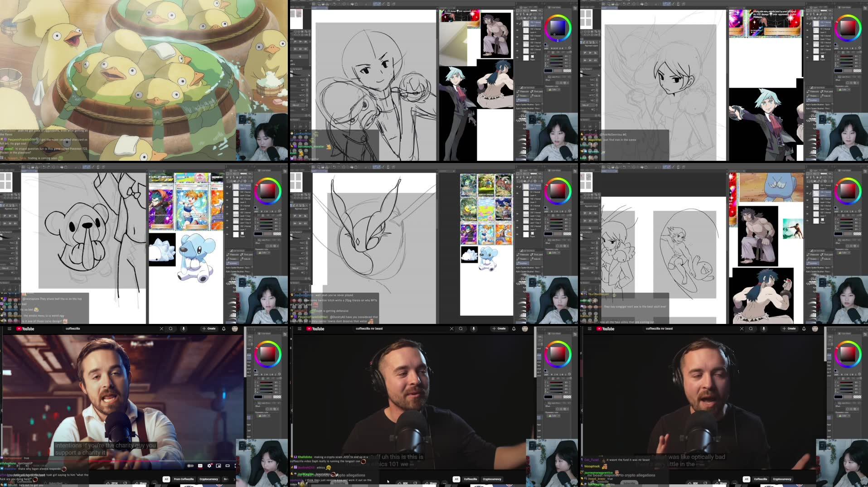Open account avatar in the 'optically bad' caption frame
Image resolution: width=868 pixels, height=487 pixels.
(x=815, y=329)
